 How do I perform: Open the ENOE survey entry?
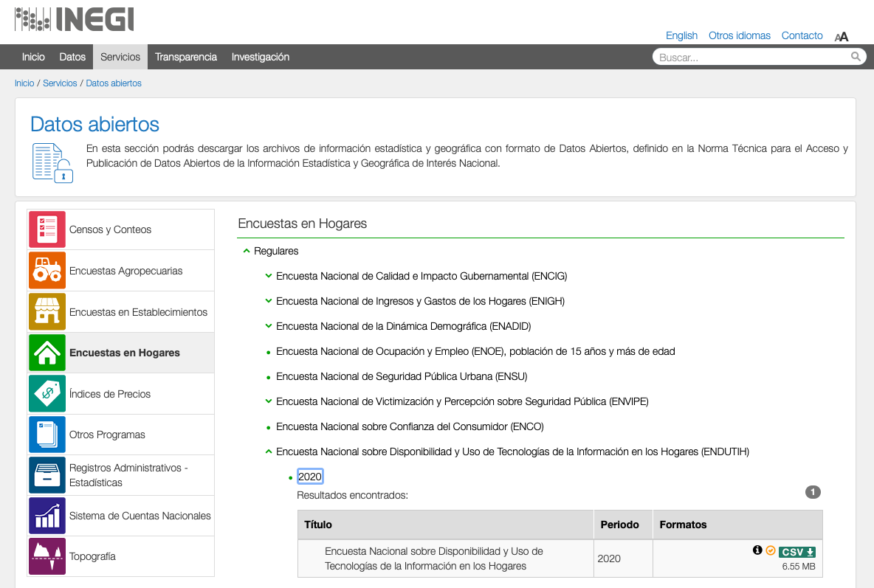[x=475, y=351]
